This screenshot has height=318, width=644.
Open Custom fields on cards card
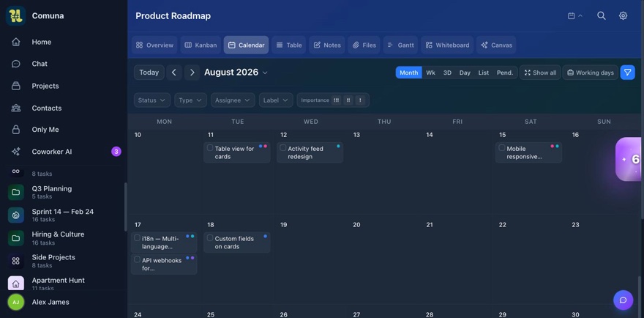237,243
